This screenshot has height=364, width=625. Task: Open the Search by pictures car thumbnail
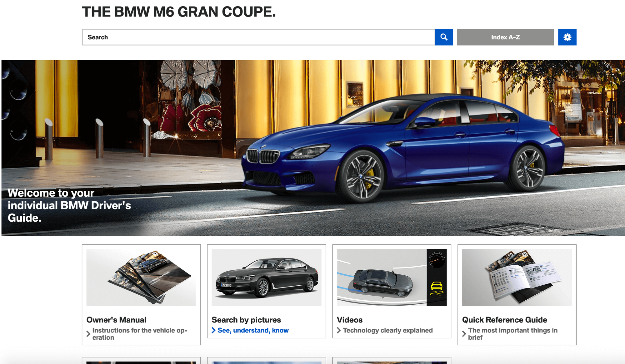click(267, 277)
